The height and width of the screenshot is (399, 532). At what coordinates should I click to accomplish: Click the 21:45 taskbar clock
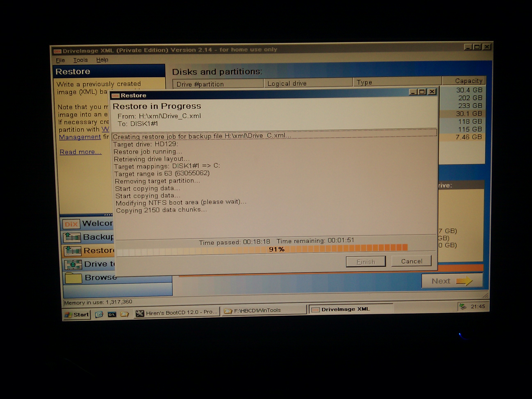click(x=478, y=306)
